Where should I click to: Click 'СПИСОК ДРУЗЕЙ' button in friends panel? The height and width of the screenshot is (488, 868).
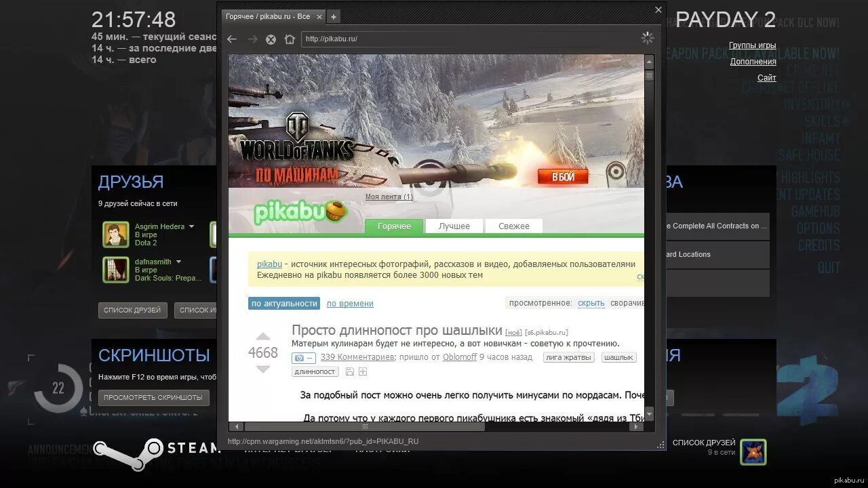click(133, 310)
